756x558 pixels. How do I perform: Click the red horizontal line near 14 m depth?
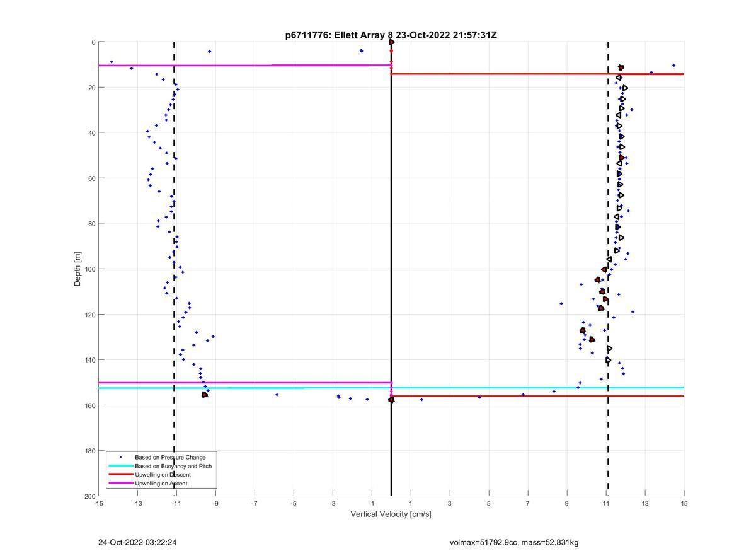(537, 74)
